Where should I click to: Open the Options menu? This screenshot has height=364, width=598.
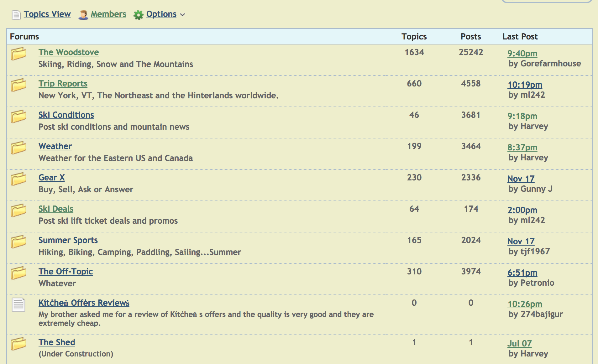161,14
